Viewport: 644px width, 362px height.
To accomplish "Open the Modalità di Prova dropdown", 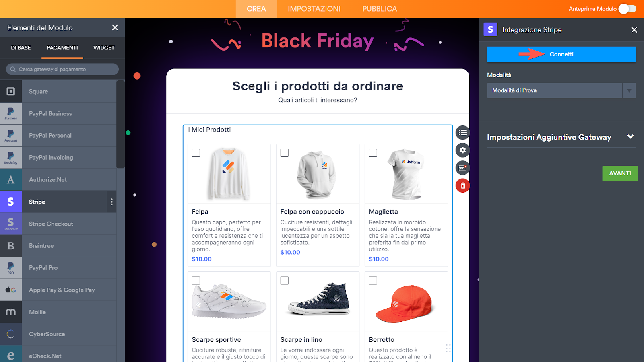I will [x=561, y=90].
